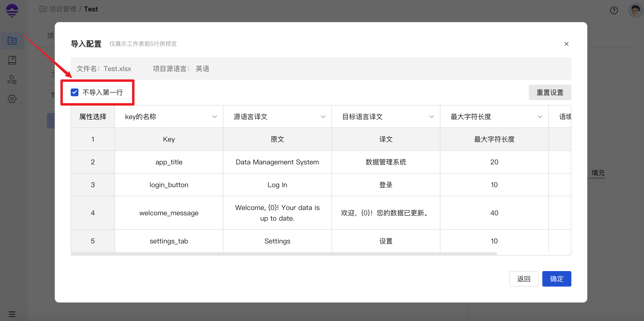The width and height of the screenshot is (644, 321).
Task: Click the 项目管理 breadcrumb link
Action: [x=62, y=9]
